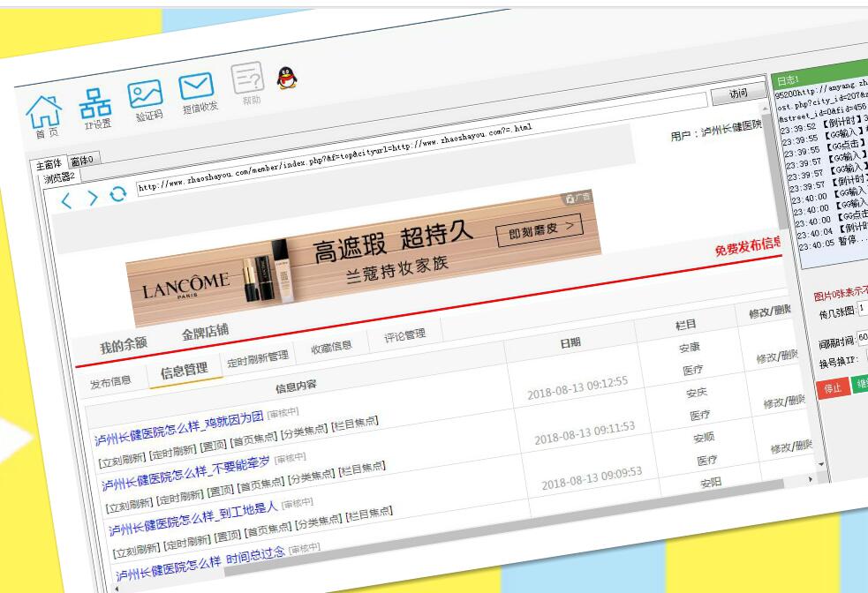Click the 信息内容 column header
The width and height of the screenshot is (868, 593).
[296, 386]
